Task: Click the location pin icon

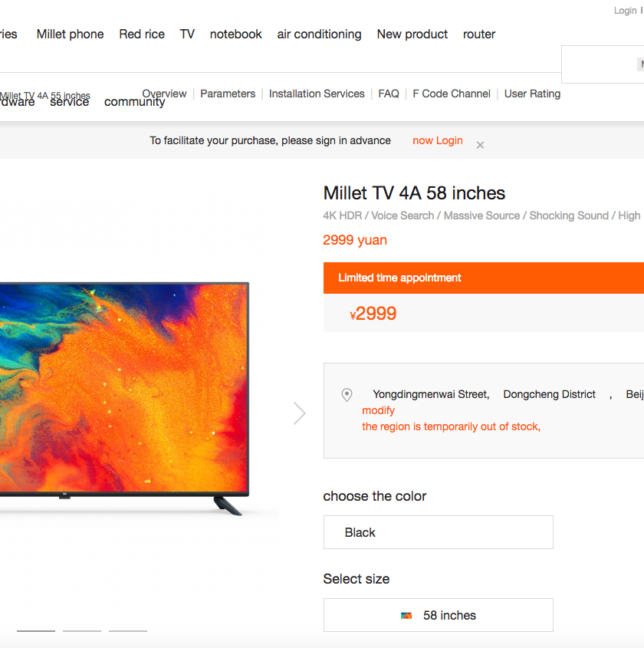Action: pos(347,395)
